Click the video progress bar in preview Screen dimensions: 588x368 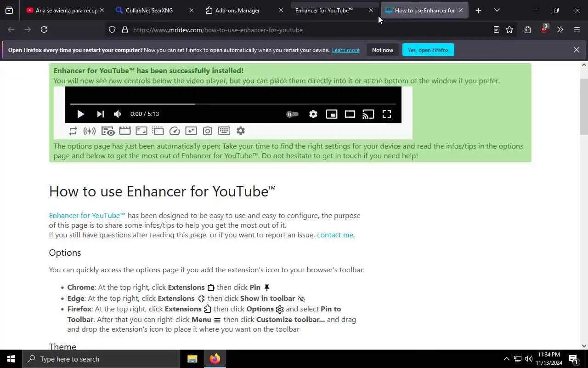pyautogui.click(x=233, y=104)
